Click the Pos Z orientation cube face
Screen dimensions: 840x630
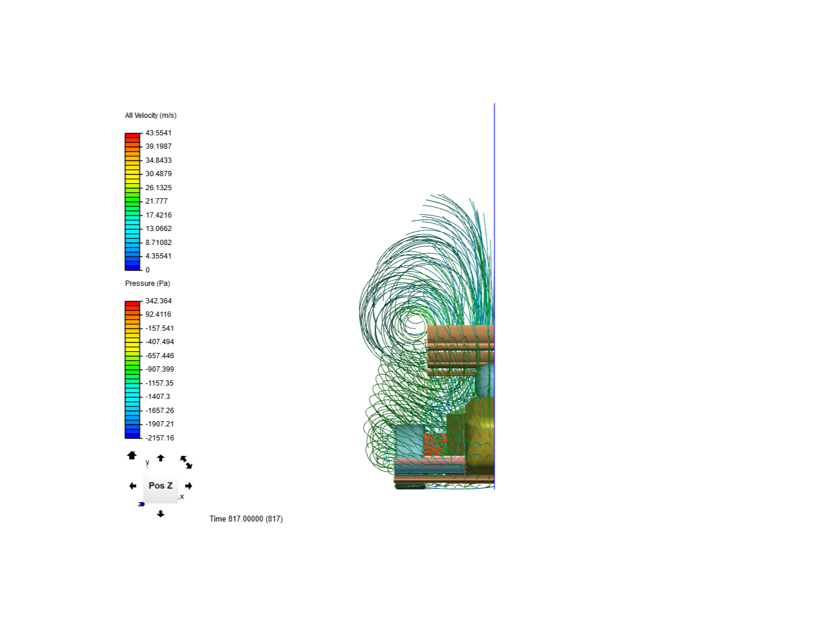[x=160, y=485]
